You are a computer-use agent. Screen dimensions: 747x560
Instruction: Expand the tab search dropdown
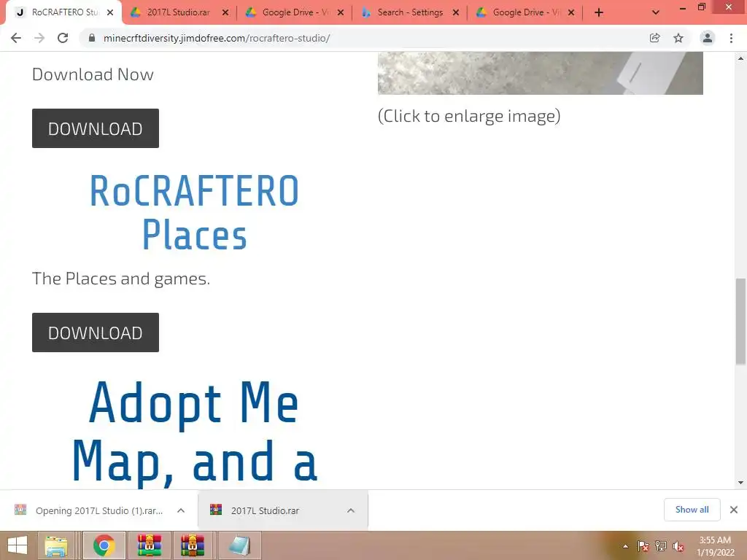coord(656,12)
